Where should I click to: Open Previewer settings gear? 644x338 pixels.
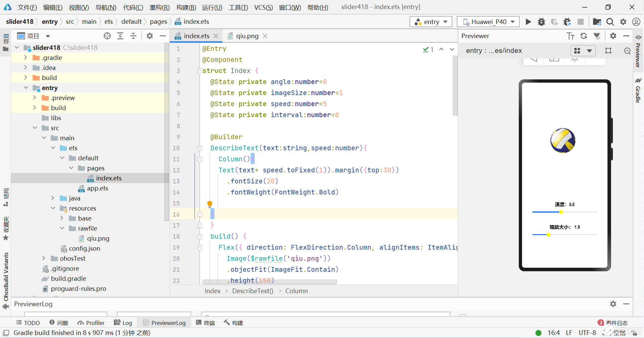613,36
